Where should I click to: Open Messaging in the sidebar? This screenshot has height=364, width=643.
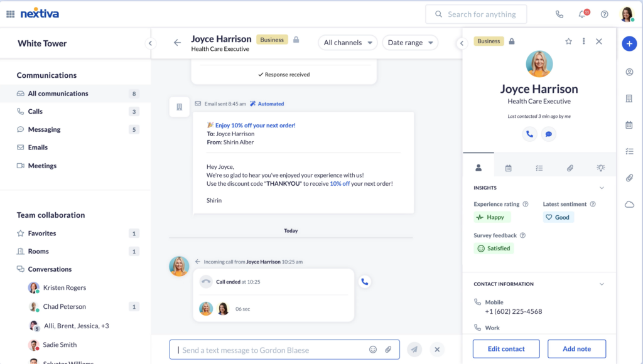coord(75,129)
